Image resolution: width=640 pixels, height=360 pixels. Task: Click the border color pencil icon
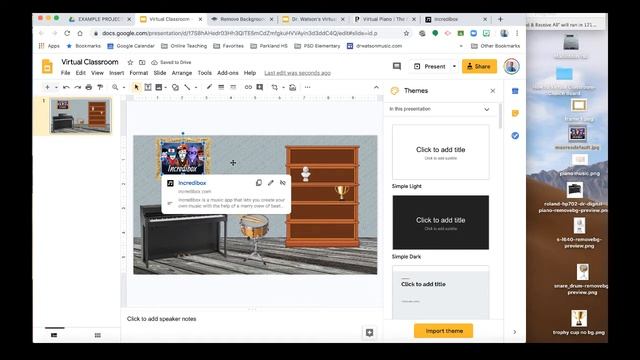[x=209, y=87]
